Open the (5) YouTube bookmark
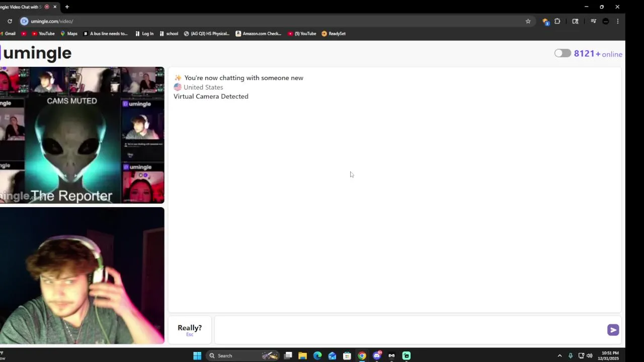The image size is (644, 362). 302,34
